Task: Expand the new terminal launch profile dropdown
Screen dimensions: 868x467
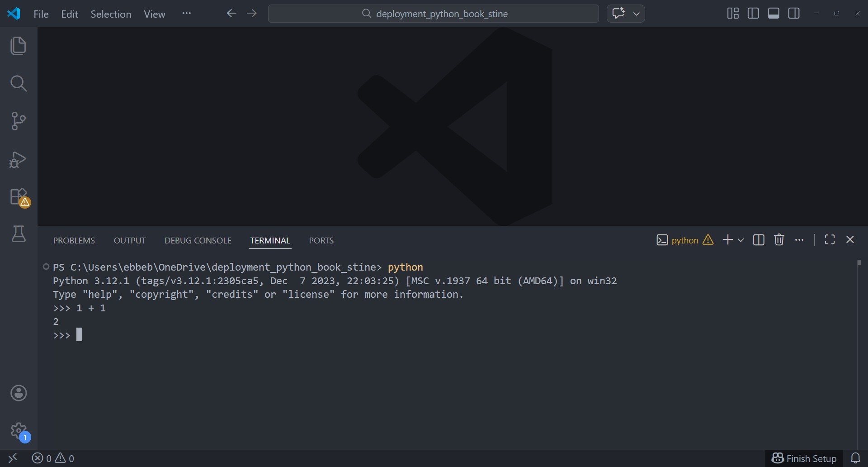Action: coord(741,240)
